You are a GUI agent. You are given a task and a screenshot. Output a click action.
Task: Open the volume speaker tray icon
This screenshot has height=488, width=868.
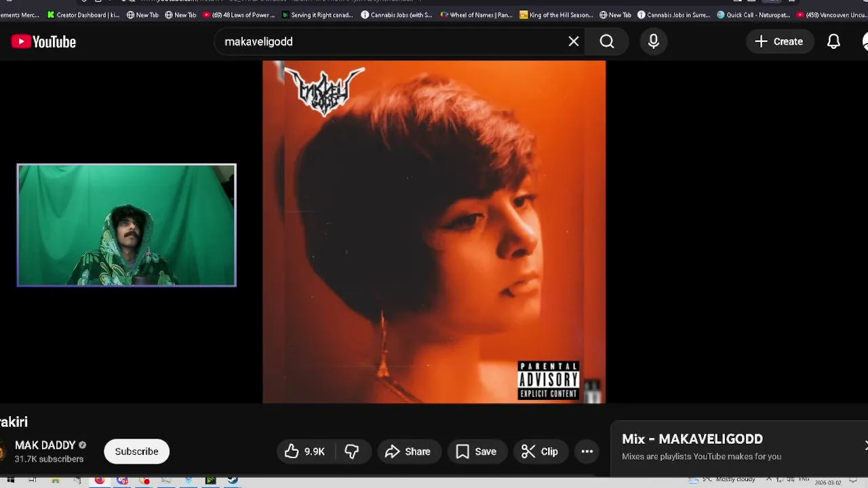790,479
